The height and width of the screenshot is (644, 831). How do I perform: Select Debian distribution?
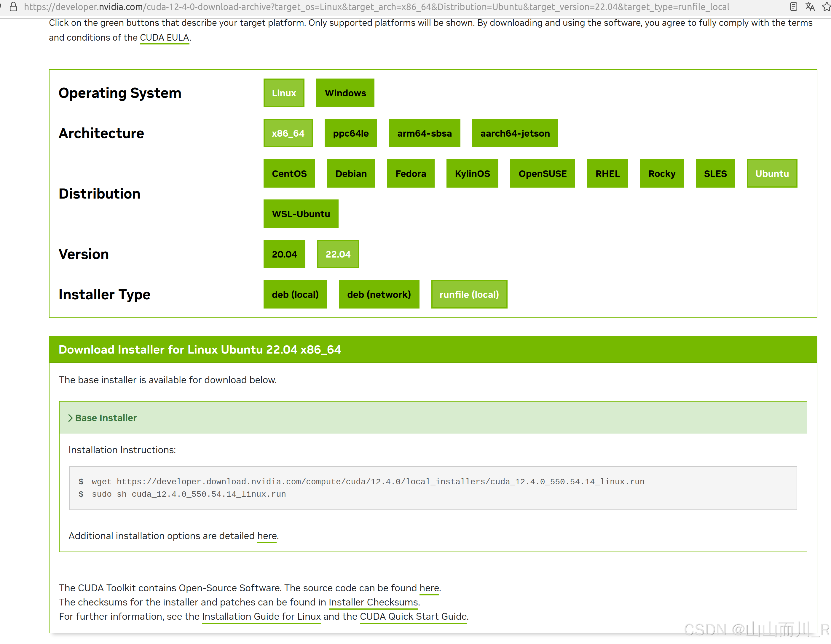point(351,173)
